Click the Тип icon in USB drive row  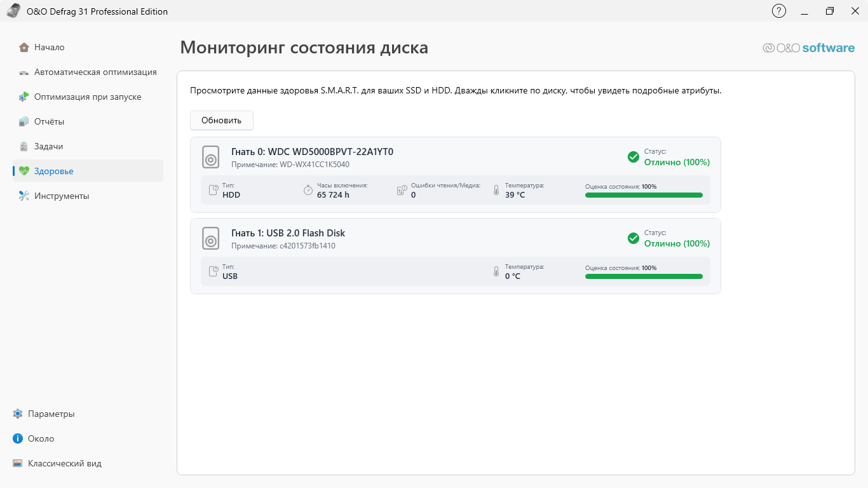click(x=214, y=271)
